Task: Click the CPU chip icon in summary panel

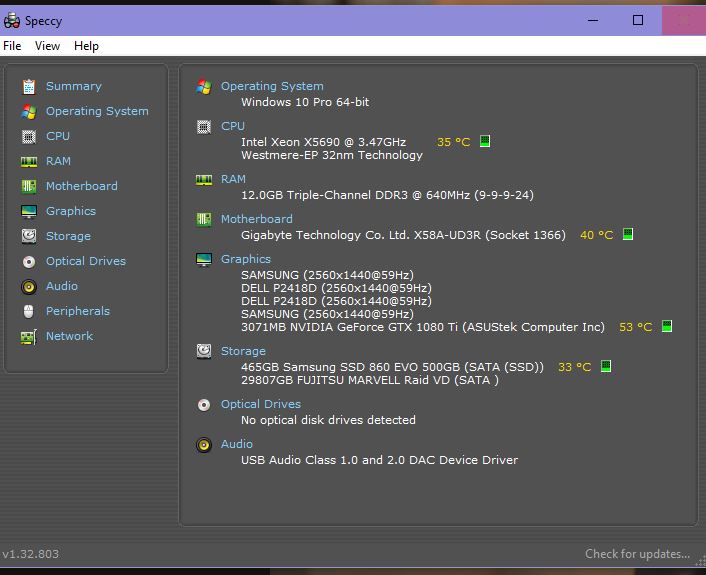Action: click(204, 127)
